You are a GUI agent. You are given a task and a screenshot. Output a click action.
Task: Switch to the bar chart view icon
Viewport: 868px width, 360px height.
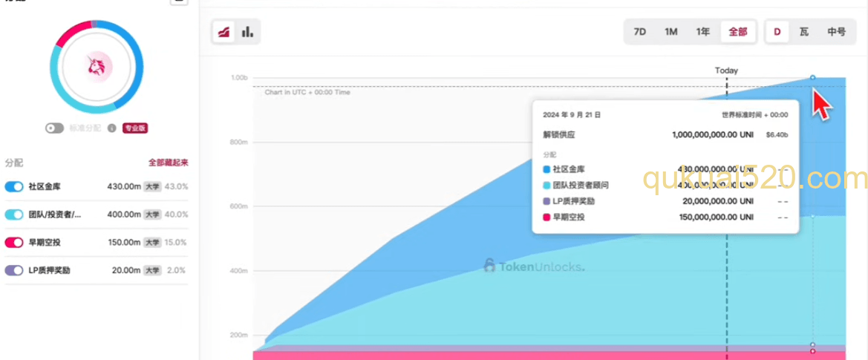(x=247, y=32)
